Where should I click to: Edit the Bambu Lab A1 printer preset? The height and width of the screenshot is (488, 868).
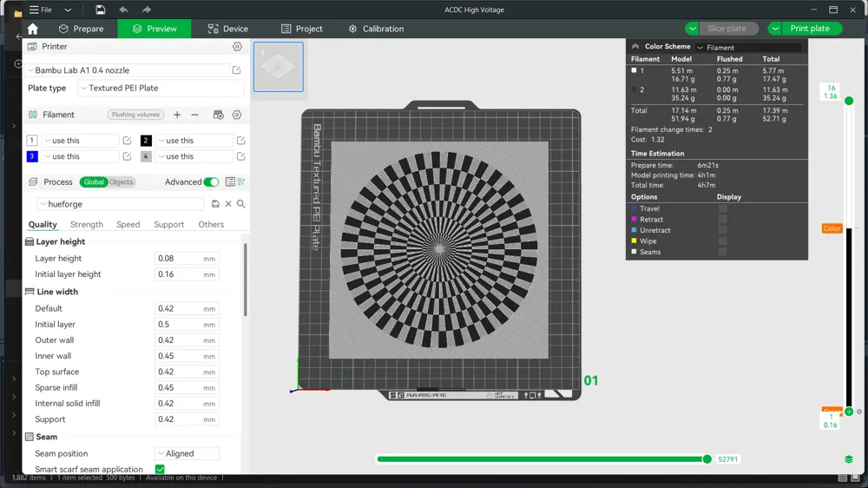(x=236, y=70)
